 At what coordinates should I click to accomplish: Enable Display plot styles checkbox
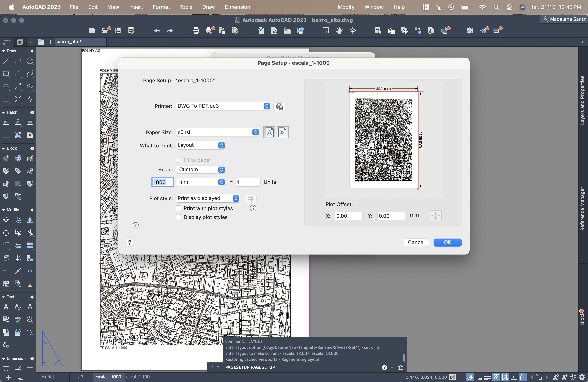[178, 217]
